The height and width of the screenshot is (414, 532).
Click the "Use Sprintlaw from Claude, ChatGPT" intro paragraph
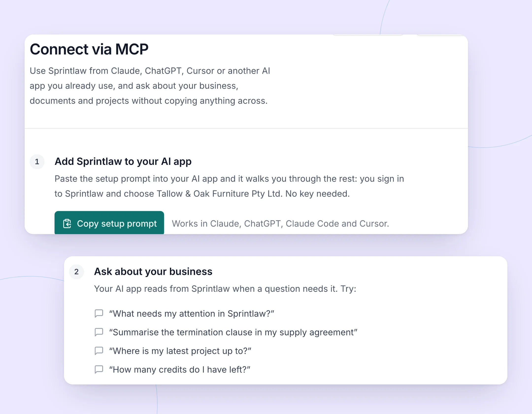(x=150, y=86)
